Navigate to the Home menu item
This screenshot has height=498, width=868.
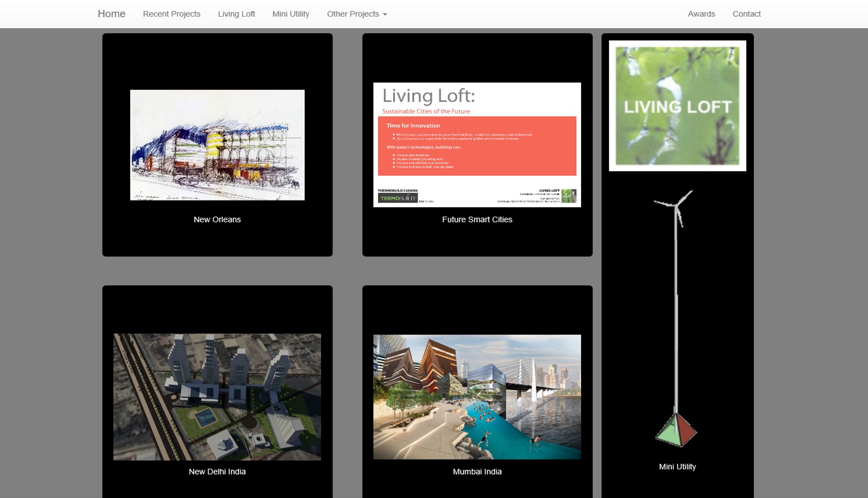click(x=111, y=14)
